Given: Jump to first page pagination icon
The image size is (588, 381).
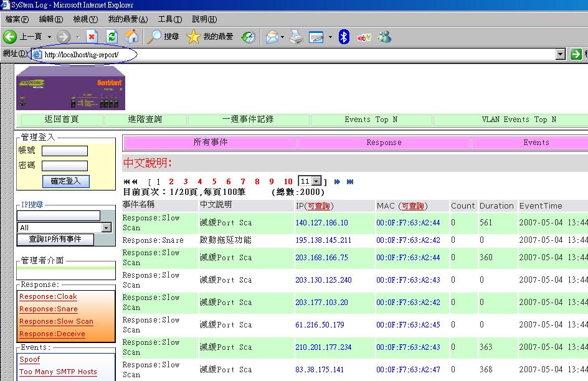Looking at the screenshot, I should [126, 182].
